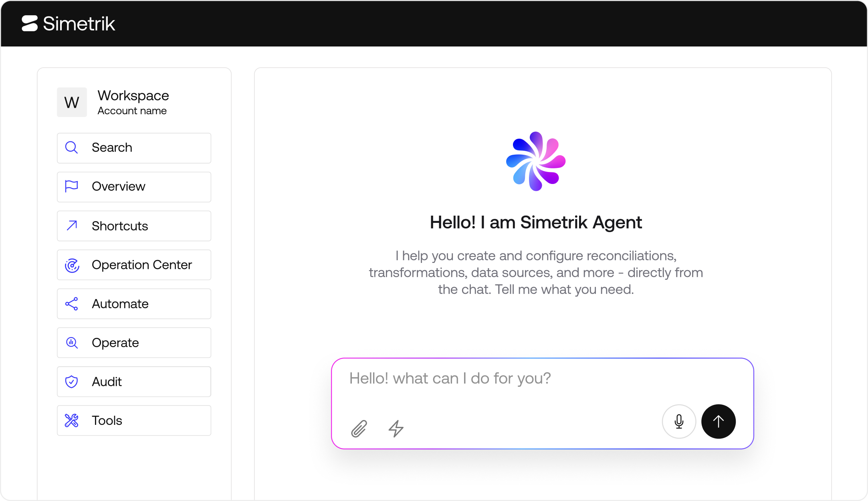Screen dimensions: 868x501
Task: Open the Operation Center section
Action: point(134,265)
